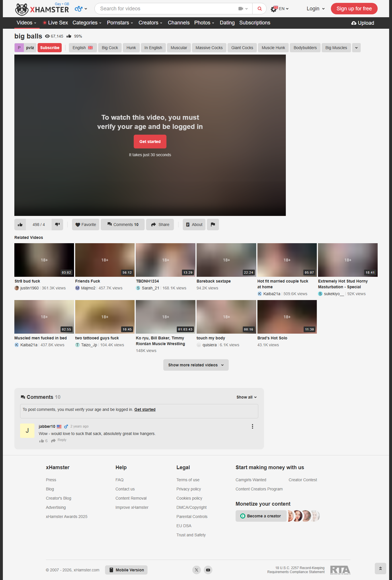Screen dimensions: 392x580
Task: Open the Dating link
Action: tap(227, 23)
